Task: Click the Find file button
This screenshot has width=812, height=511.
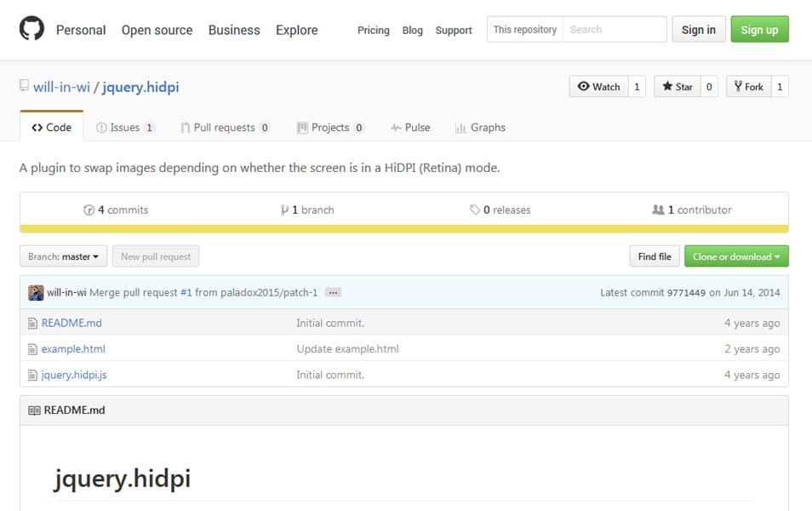Action: coord(654,255)
